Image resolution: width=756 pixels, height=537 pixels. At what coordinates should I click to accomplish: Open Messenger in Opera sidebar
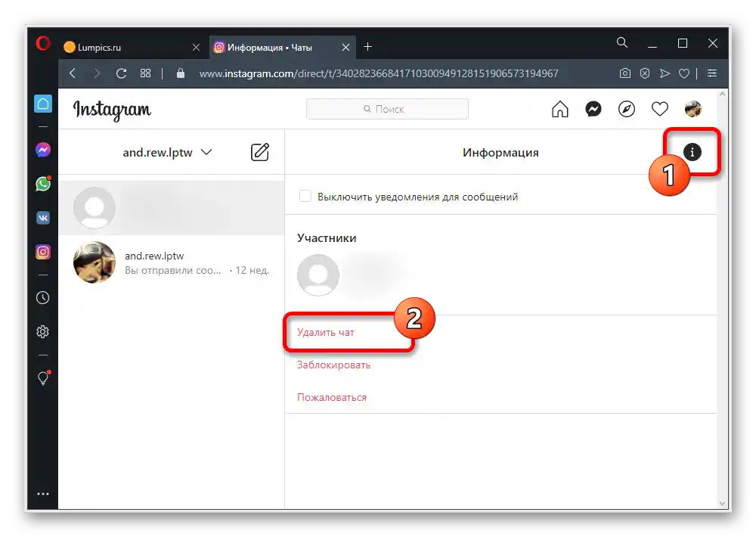coord(43,150)
